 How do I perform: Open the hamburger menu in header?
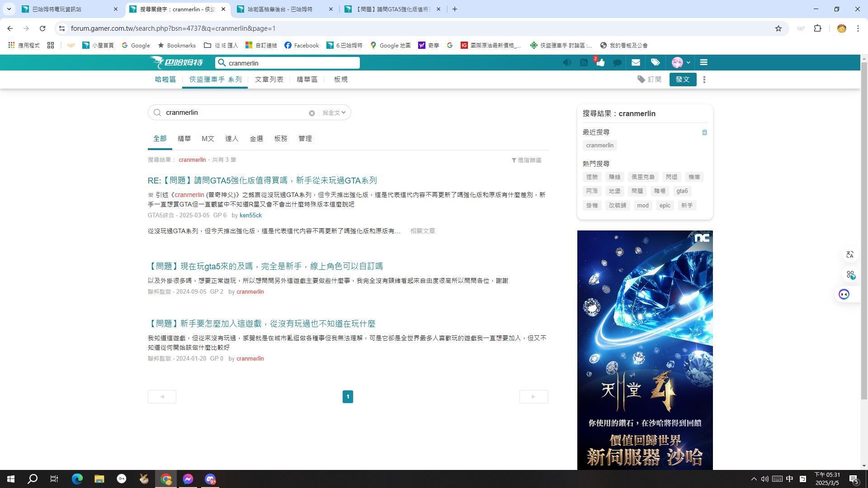click(x=703, y=62)
